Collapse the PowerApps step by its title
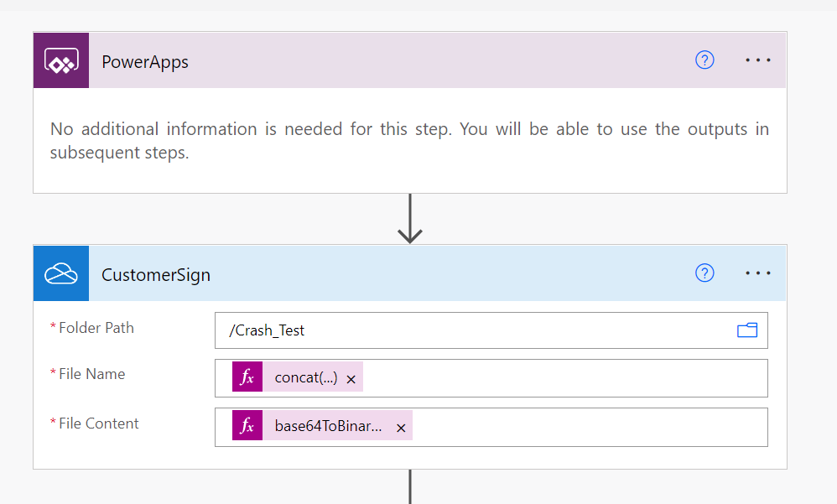Screen dimensions: 837x504 click(145, 62)
